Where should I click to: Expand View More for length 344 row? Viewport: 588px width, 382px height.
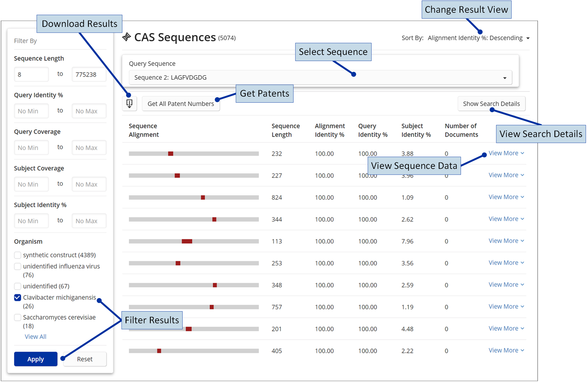[x=506, y=219]
